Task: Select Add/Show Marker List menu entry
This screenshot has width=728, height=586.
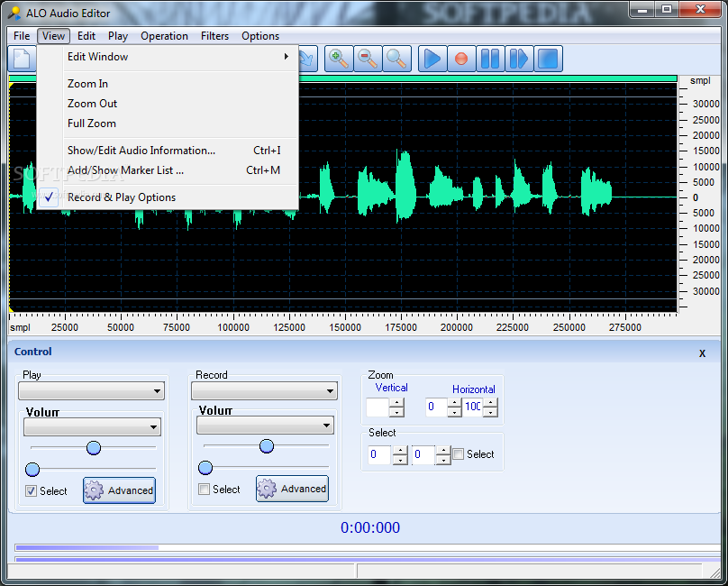Action: coord(168,170)
